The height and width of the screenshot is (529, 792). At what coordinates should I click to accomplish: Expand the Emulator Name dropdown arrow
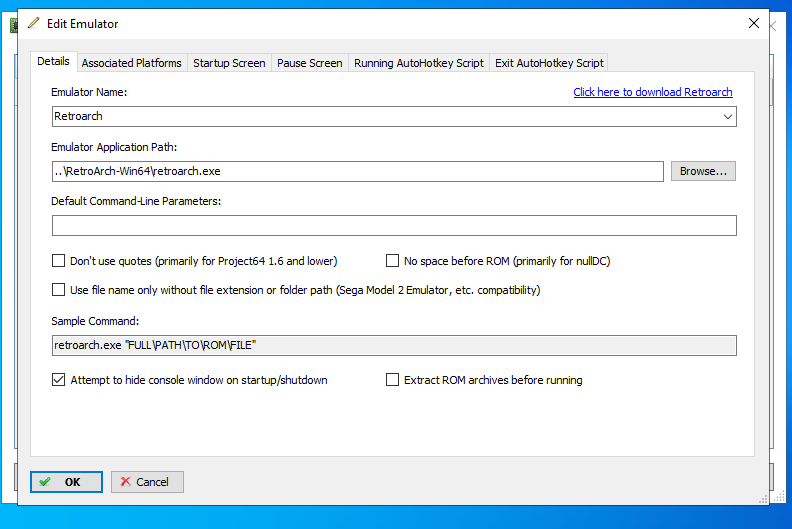727,117
